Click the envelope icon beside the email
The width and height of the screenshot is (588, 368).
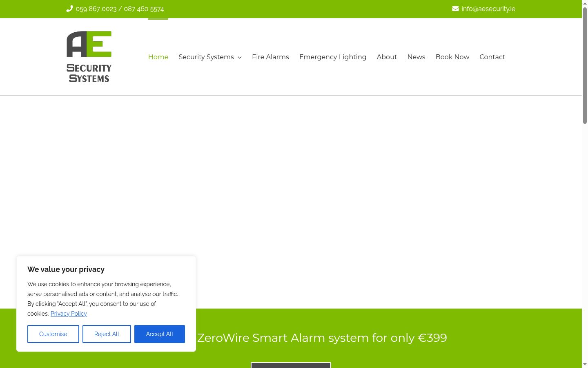pyautogui.click(x=455, y=9)
